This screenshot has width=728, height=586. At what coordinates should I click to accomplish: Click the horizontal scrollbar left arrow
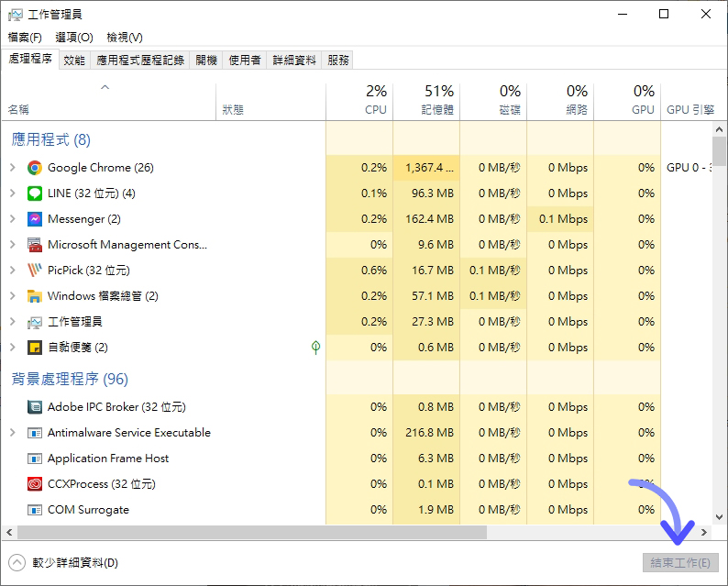point(9,533)
